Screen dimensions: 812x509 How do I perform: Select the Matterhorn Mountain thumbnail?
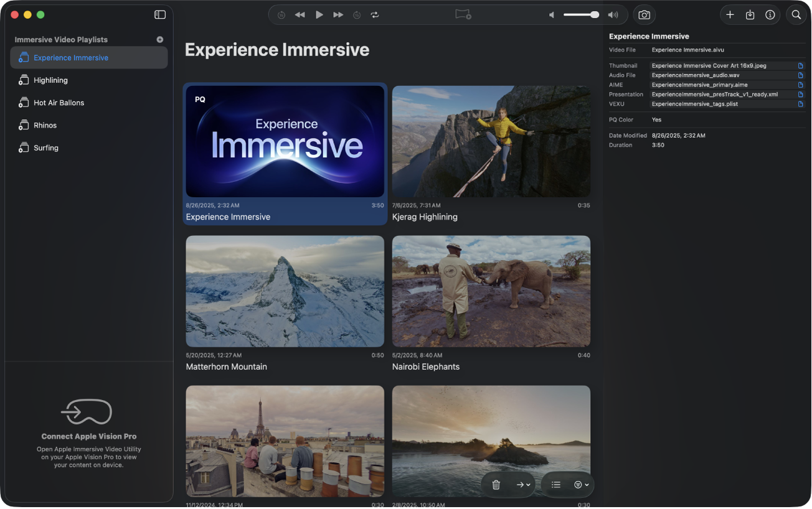pyautogui.click(x=285, y=291)
